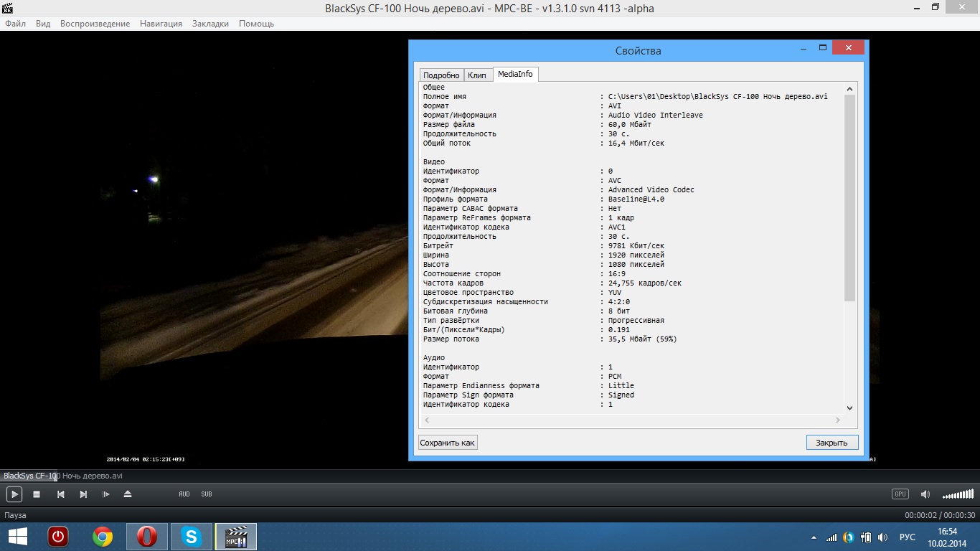Switch to the Клип tab
Viewport: 980px width, 551px height.
(477, 75)
